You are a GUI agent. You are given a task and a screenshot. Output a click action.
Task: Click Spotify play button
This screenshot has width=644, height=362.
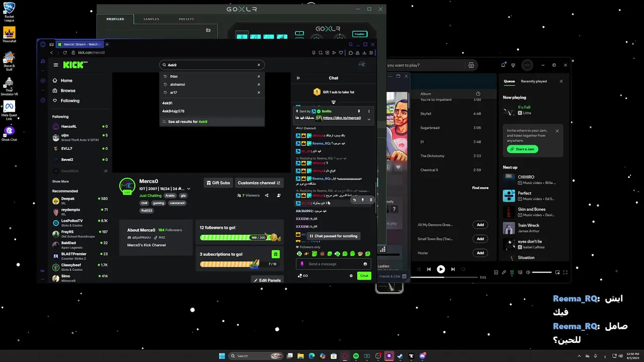(441, 269)
